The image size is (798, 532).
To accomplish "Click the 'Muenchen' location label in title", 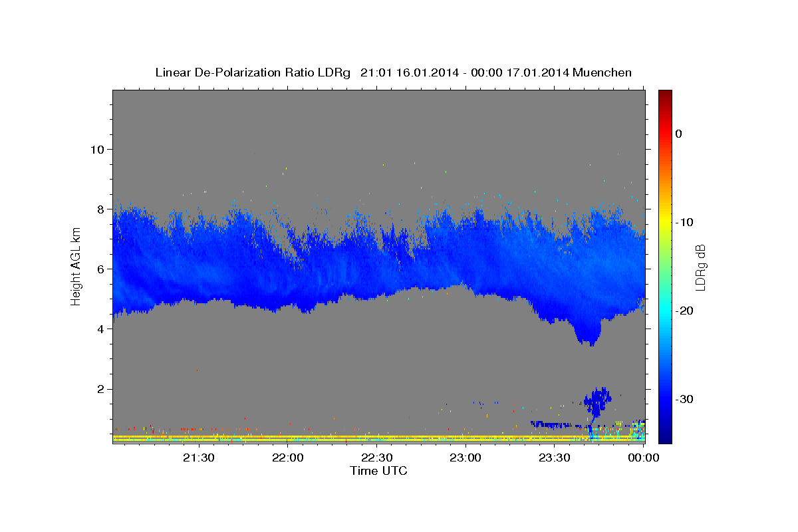I will (x=602, y=72).
